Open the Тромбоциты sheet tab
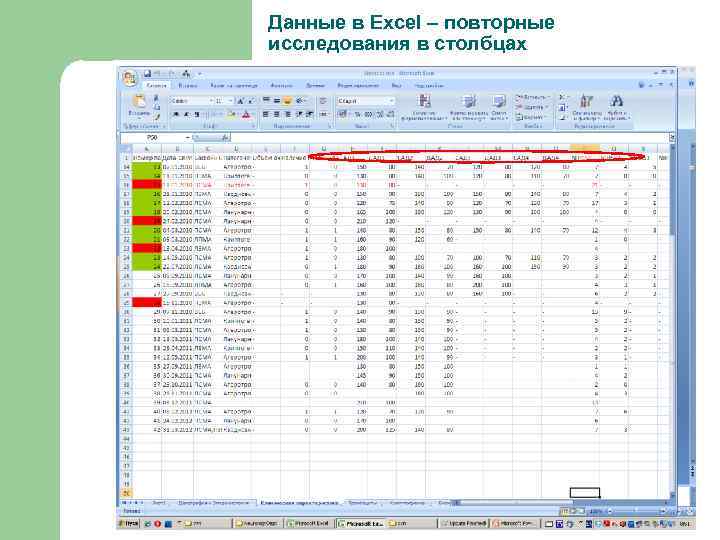The width and height of the screenshot is (720, 540). [x=362, y=503]
